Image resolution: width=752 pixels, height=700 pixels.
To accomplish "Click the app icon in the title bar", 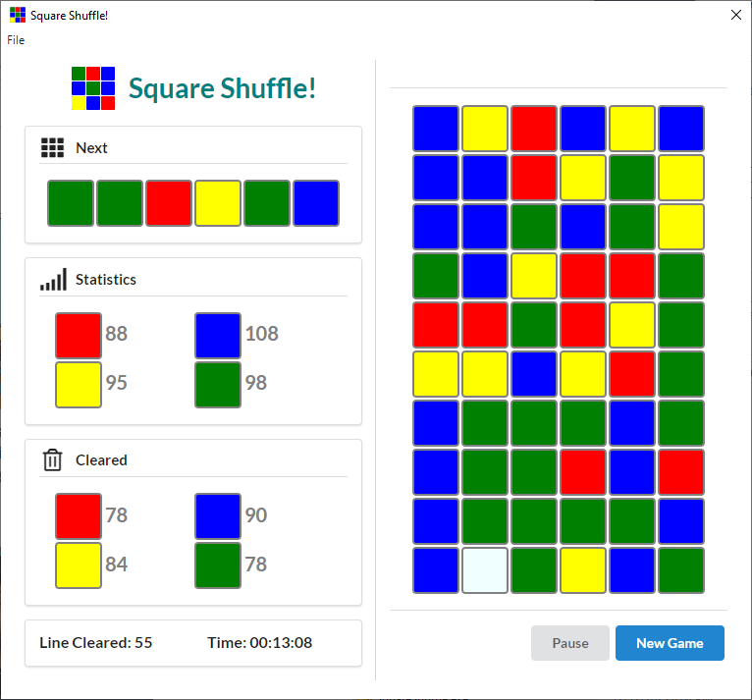I will pos(17,15).
